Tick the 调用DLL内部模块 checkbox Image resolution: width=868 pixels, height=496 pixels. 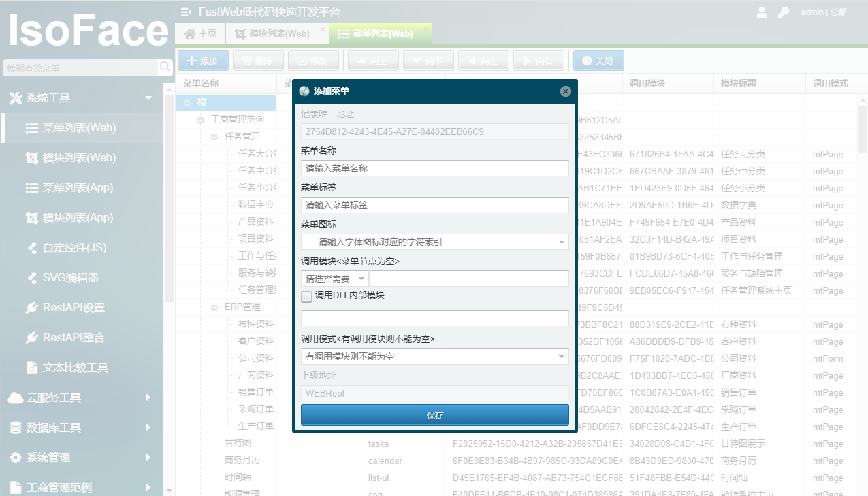(306, 296)
